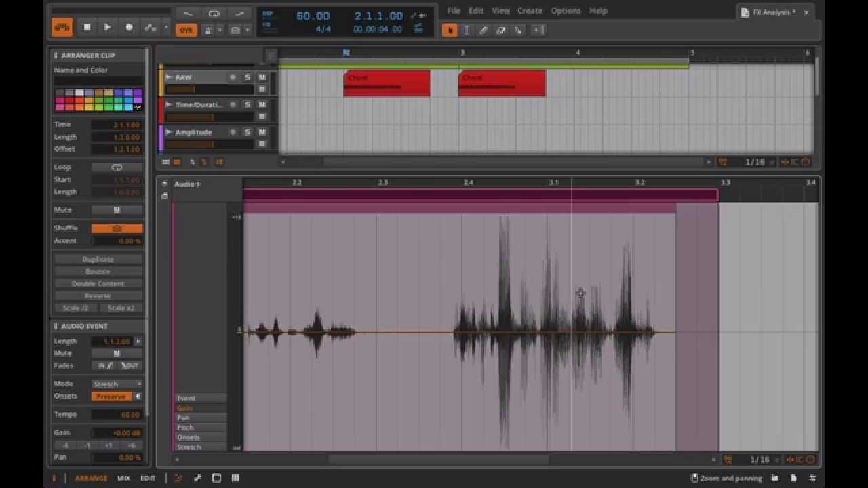Pick the white color swatch

click(x=79, y=93)
